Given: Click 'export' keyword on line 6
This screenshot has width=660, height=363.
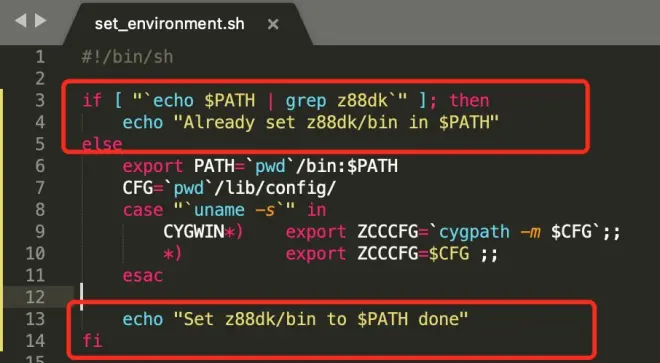Looking at the screenshot, I should (153, 166).
